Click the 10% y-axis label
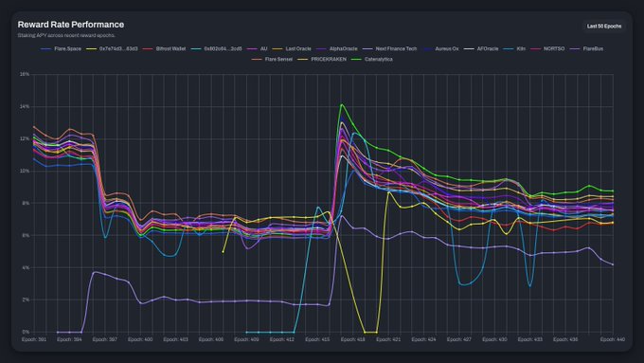This screenshot has width=644, height=363. pos(25,171)
